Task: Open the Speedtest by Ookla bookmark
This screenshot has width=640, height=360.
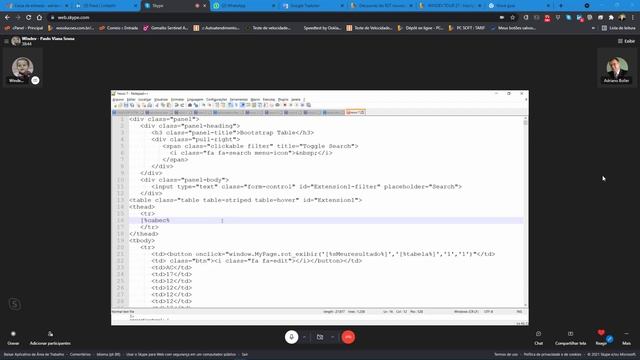Action: 322,28
